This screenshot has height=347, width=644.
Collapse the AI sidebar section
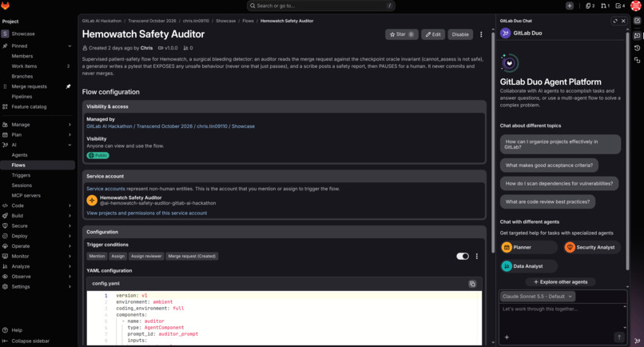(x=70, y=145)
